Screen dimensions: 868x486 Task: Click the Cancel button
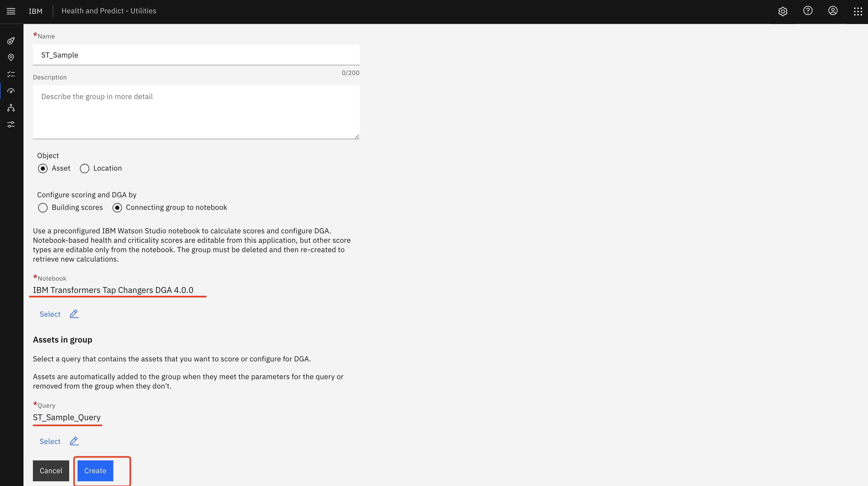coord(51,471)
